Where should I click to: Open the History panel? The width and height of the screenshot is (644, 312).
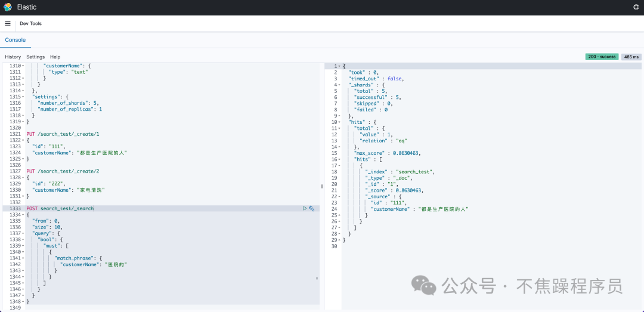click(x=13, y=57)
